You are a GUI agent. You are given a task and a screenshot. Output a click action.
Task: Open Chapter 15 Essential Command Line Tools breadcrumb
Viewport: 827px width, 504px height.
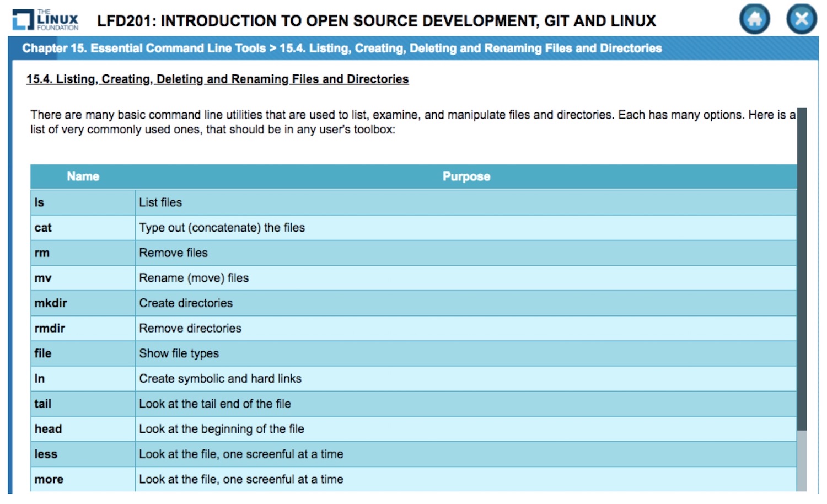point(144,49)
